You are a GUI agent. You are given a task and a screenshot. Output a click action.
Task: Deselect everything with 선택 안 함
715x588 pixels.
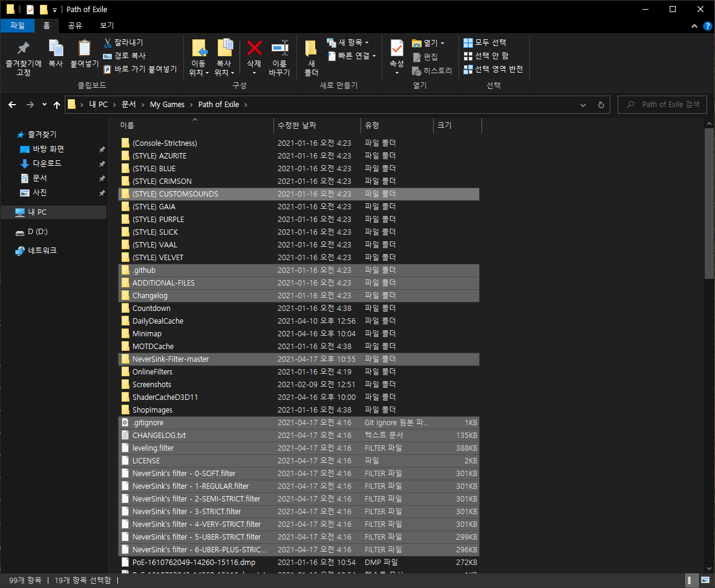point(486,56)
